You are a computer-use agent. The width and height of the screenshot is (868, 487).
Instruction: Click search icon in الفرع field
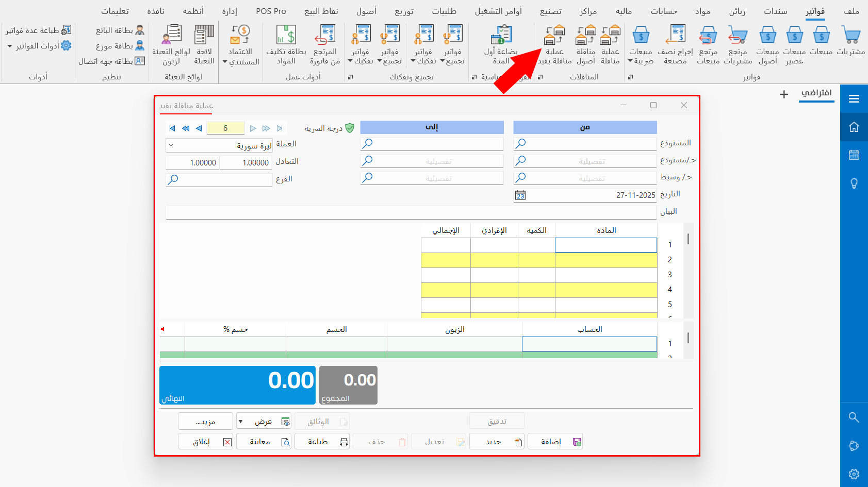(x=174, y=179)
